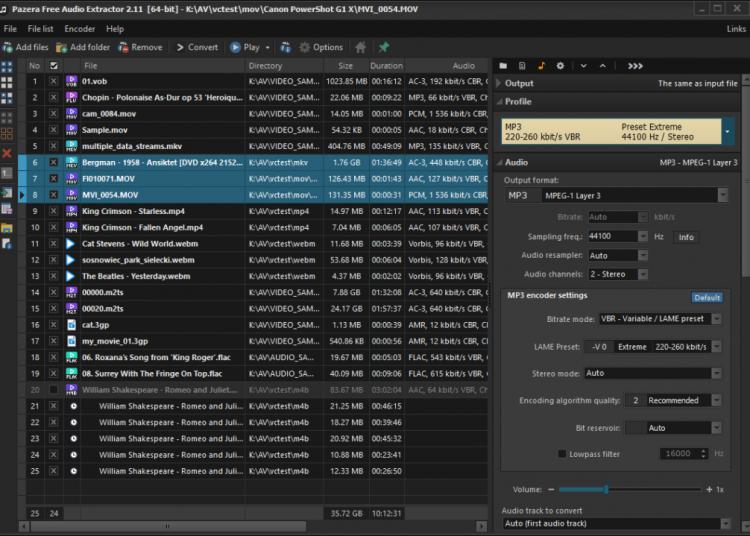The width and height of the screenshot is (750, 536).
Task: Click the home icon in toolbar
Action: coord(361,47)
